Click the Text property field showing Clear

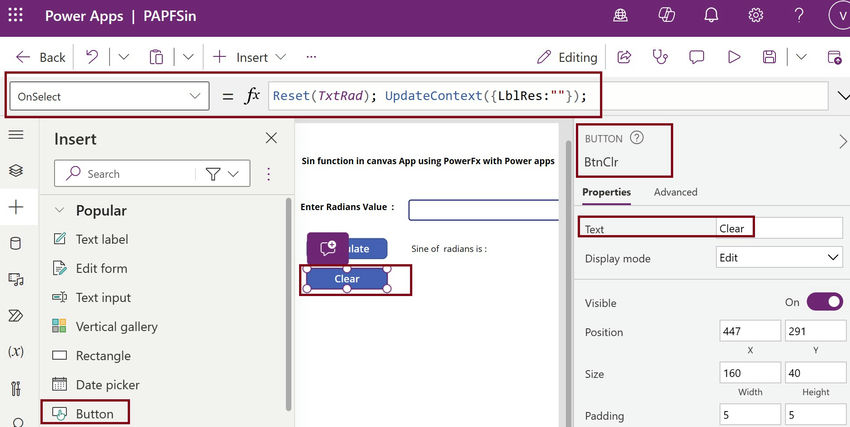(x=779, y=229)
